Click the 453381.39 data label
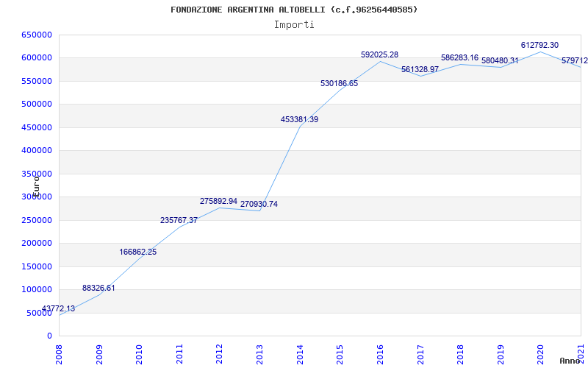Image resolution: width=588 pixels, height=368 pixels. 300,119
